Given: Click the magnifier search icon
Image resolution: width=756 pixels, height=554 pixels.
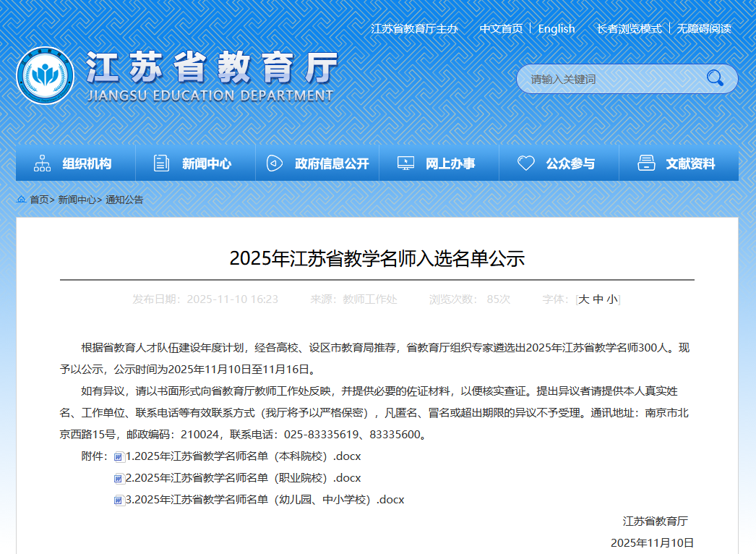Looking at the screenshot, I should (x=715, y=78).
